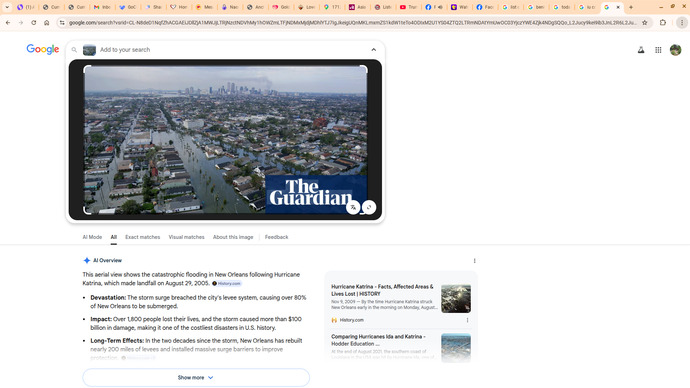Click the address bar URL
690x388 pixels.
(352, 22)
